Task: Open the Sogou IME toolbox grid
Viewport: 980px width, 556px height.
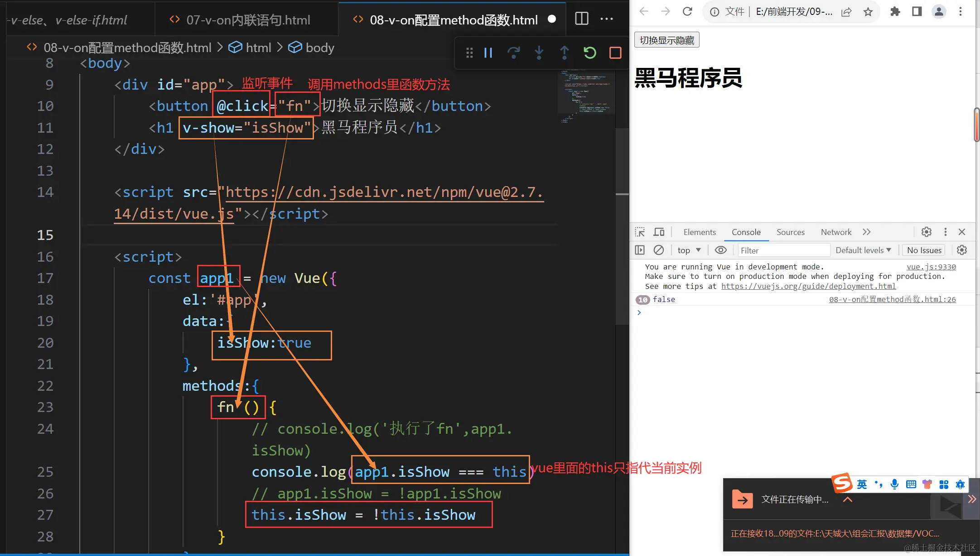Action: coord(944,484)
